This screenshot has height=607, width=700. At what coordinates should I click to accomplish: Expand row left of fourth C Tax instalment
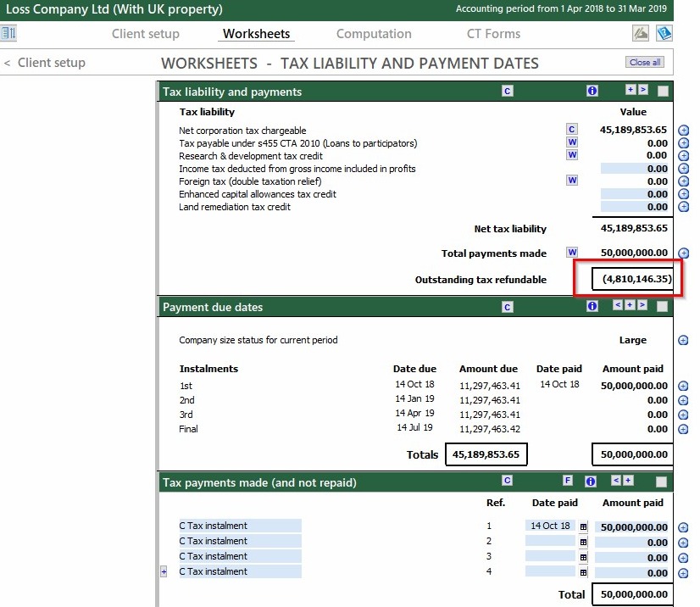[x=164, y=572]
